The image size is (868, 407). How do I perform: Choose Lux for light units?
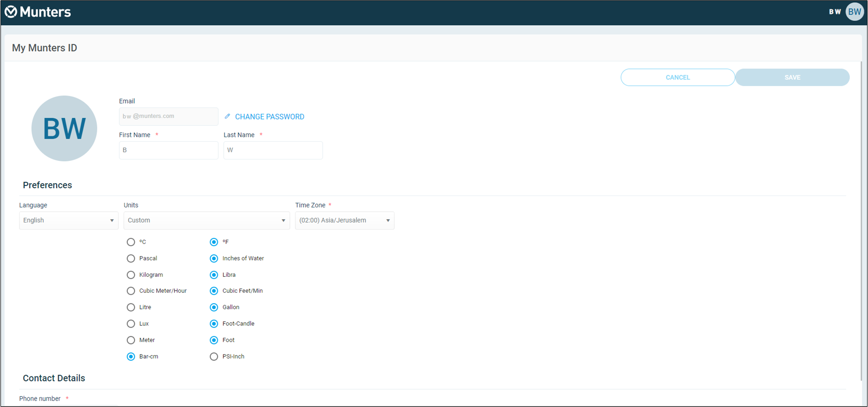click(131, 324)
